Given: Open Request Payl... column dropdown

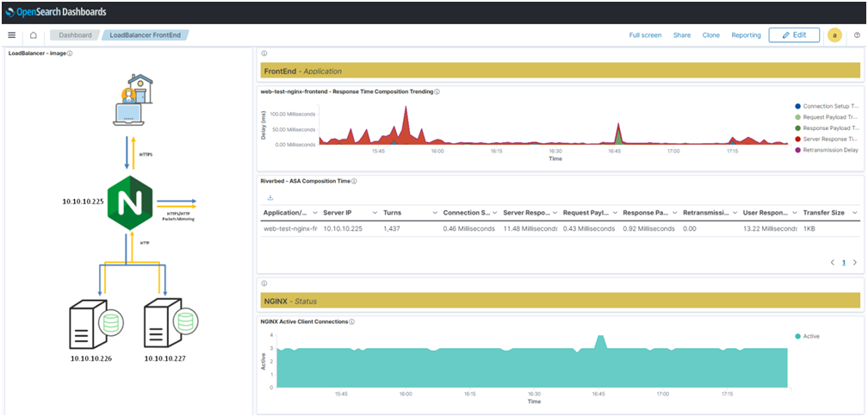Looking at the screenshot, I should 615,213.
